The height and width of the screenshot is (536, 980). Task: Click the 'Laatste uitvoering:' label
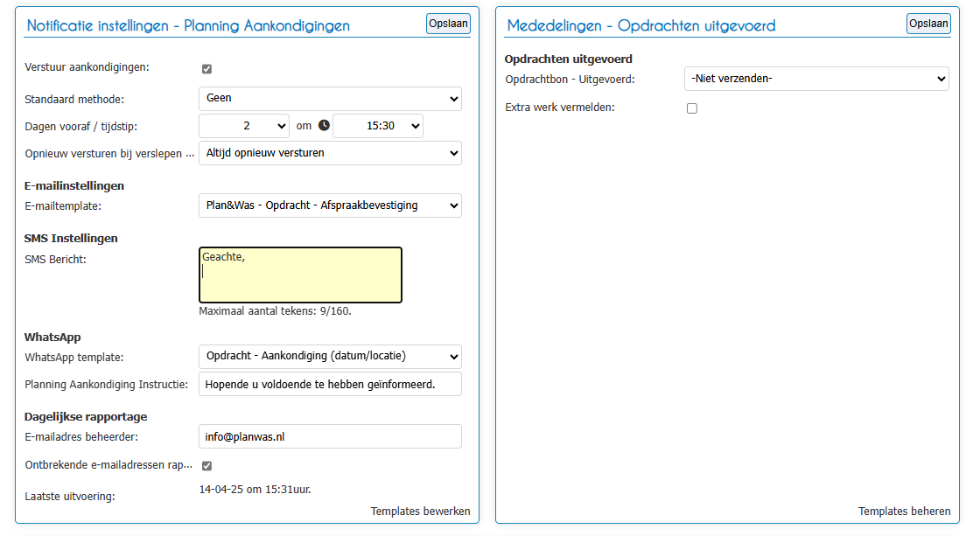click(x=70, y=497)
